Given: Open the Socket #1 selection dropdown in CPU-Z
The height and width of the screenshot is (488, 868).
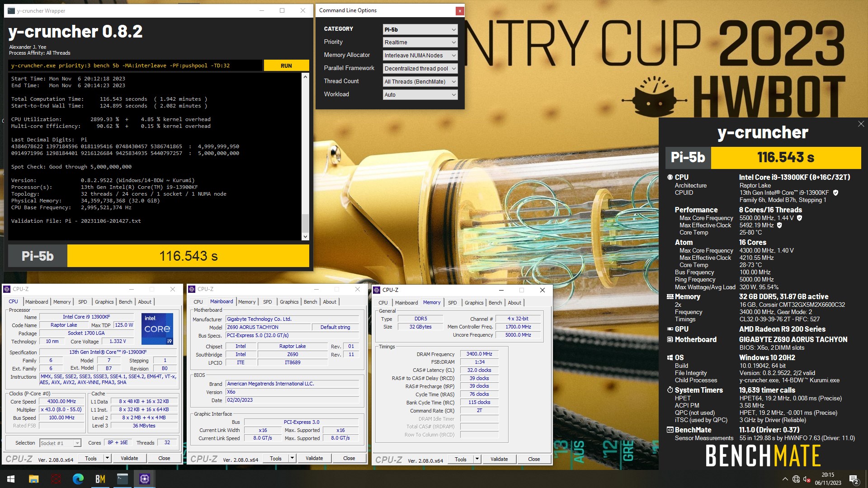Looking at the screenshot, I should coord(60,443).
